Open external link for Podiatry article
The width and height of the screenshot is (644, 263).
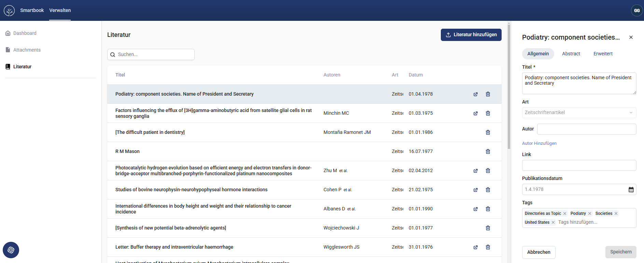tap(476, 94)
